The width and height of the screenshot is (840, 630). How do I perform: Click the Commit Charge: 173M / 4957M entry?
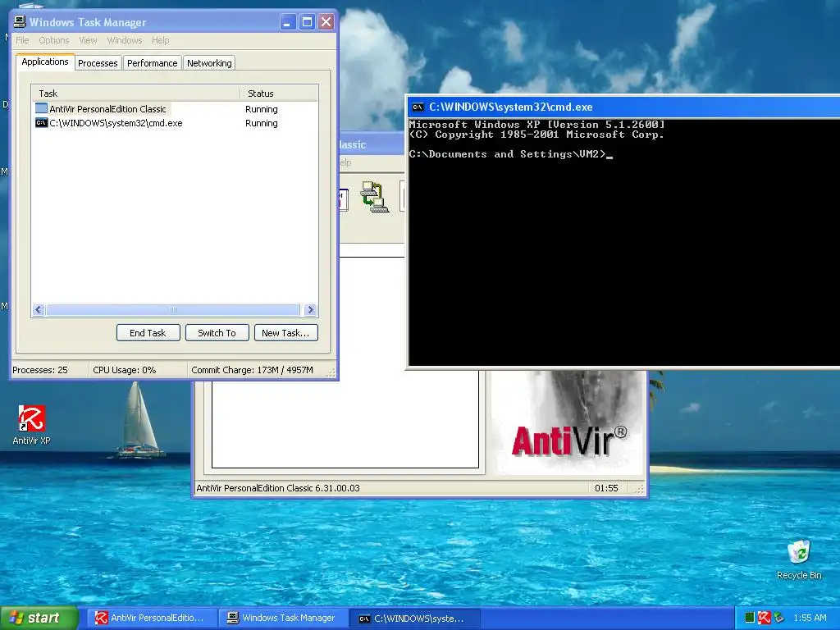252,370
